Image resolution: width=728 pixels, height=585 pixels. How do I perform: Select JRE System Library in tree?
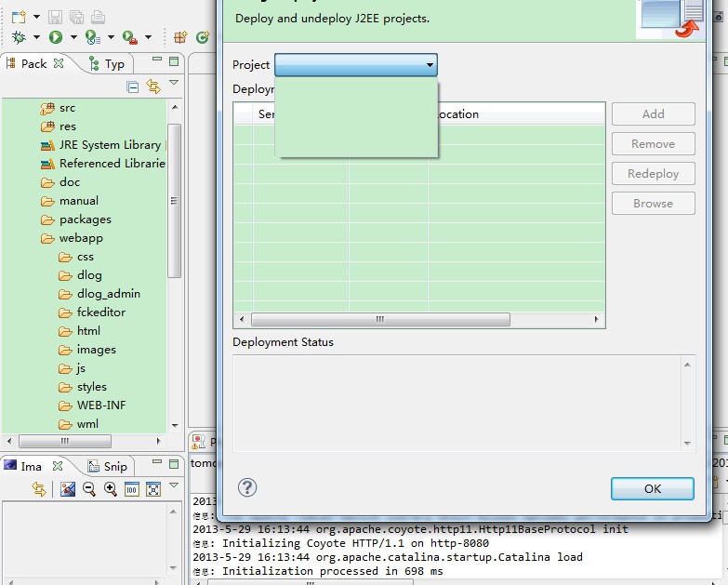pyautogui.click(x=110, y=145)
